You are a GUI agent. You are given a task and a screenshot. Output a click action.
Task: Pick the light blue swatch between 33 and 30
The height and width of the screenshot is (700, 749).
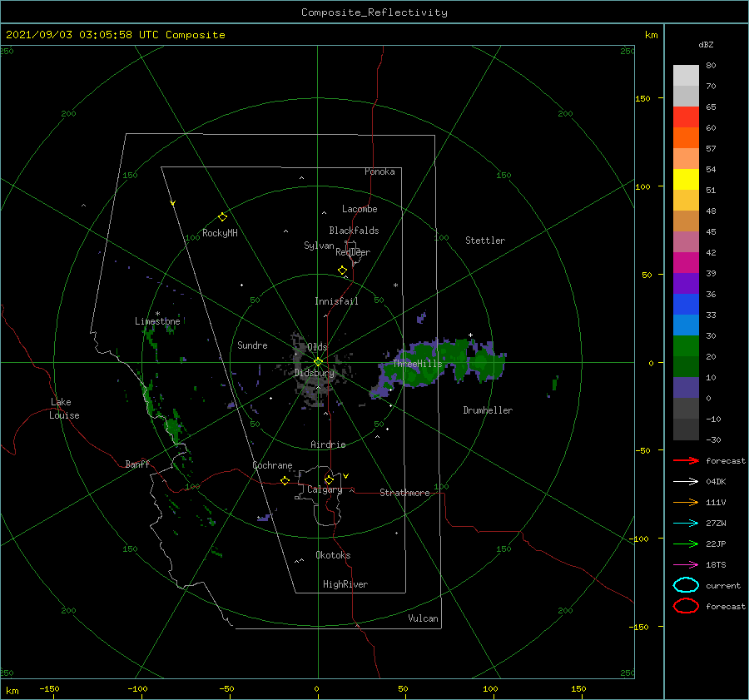click(x=686, y=325)
